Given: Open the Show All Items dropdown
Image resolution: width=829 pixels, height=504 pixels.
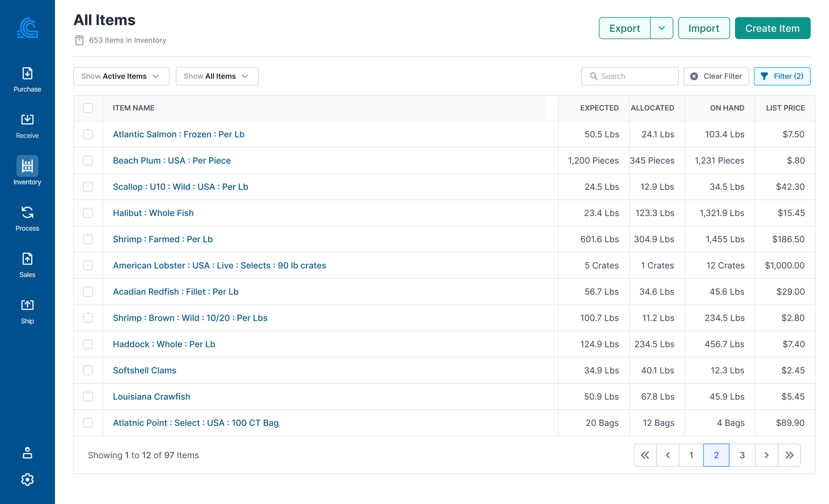Looking at the screenshot, I should (217, 76).
